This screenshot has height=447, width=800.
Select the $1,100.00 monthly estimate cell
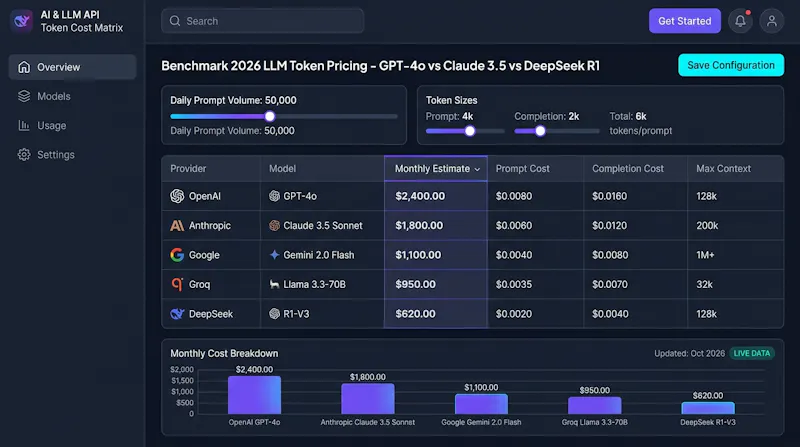coord(436,255)
